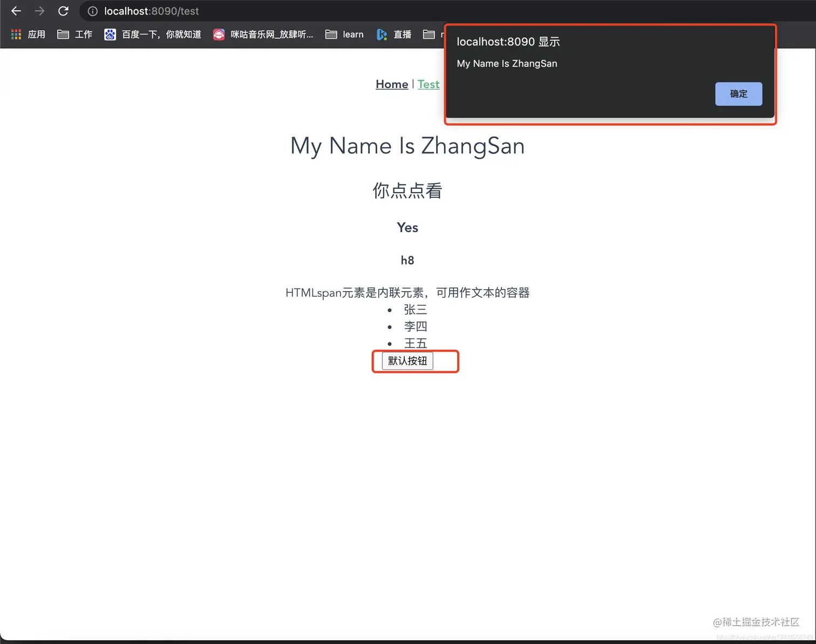Click the Home navigation link

[392, 84]
